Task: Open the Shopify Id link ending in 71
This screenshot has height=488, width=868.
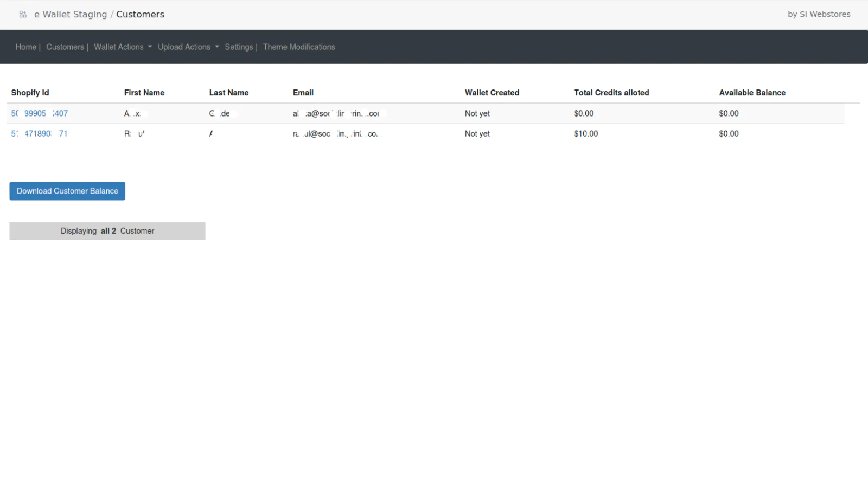Action: click(40, 133)
